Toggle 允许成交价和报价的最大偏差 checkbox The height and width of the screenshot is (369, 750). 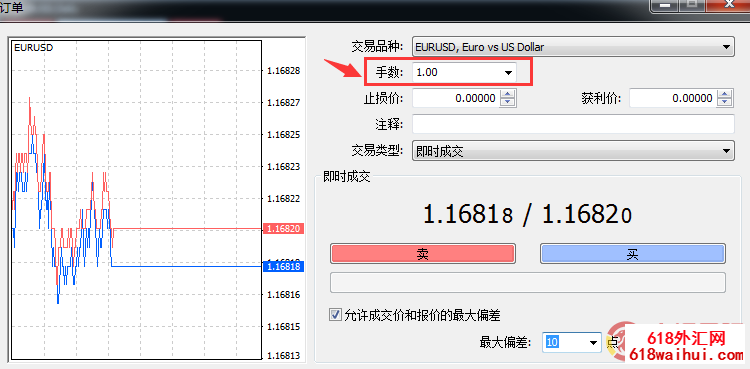click(x=335, y=315)
